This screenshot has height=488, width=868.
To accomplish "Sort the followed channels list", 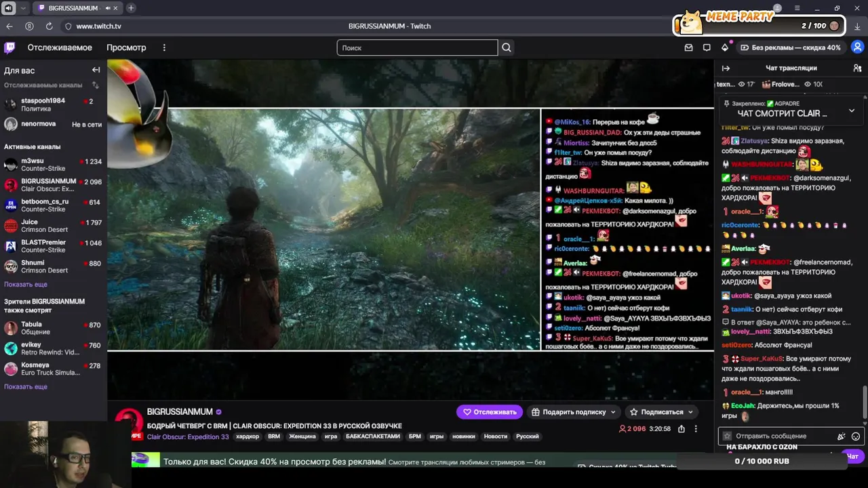I will click(x=96, y=85).
